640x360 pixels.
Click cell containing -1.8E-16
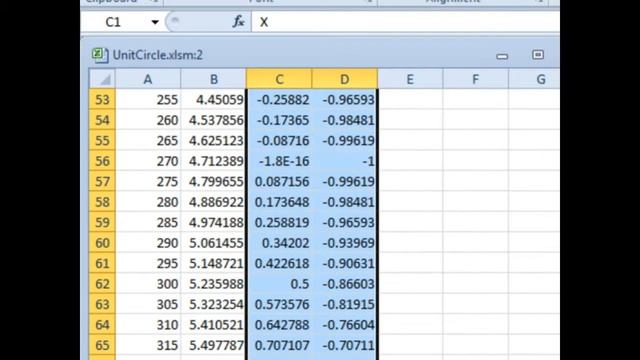pos(279,161)
